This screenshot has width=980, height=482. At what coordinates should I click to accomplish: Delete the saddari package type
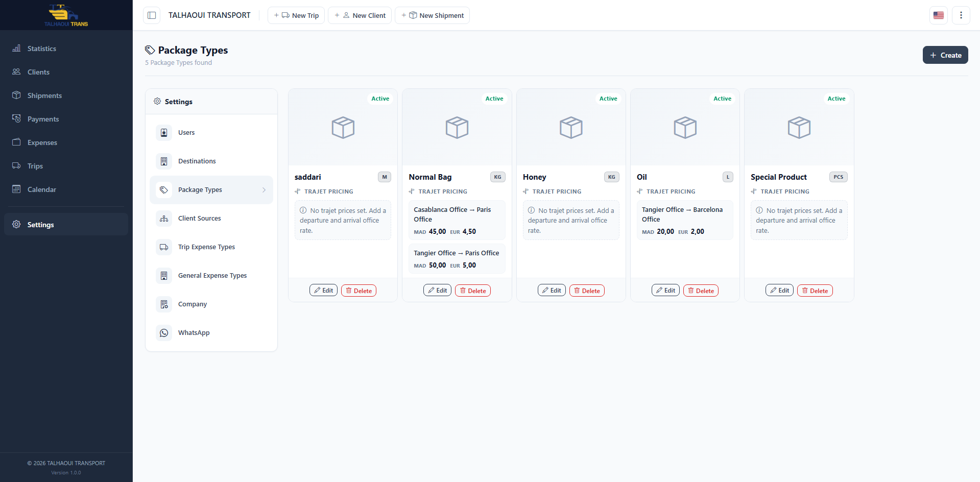[x=358, y=291]
